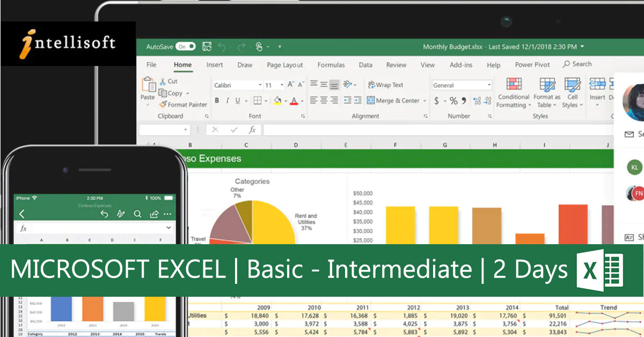Click the Search box in ribbon

(x=577, y=64)
